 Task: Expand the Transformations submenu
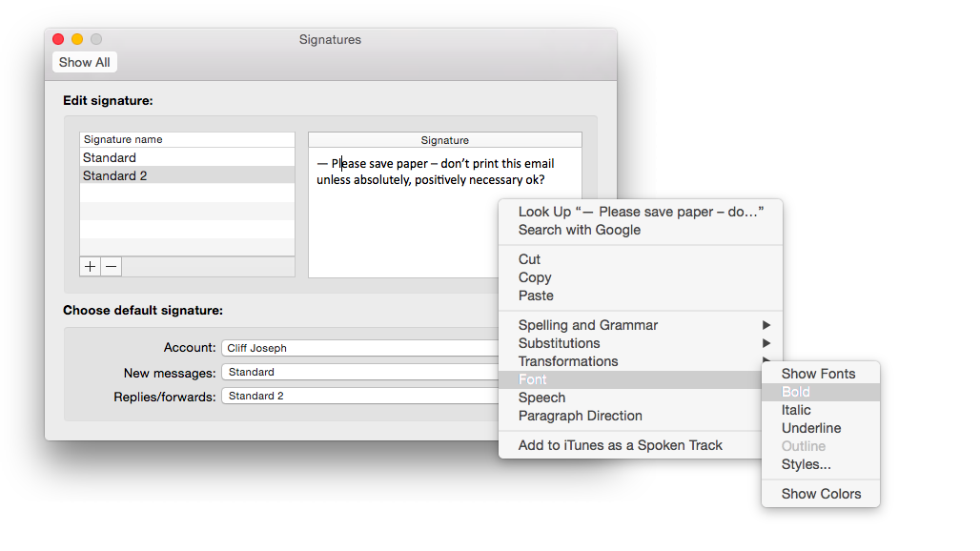[630, 361]
